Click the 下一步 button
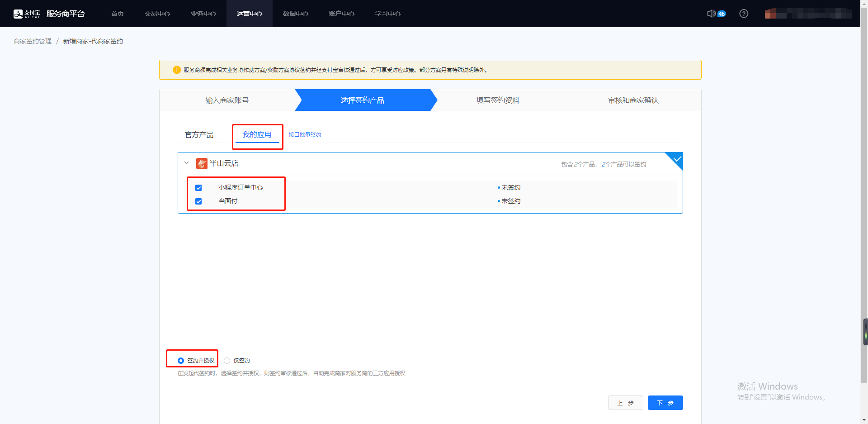Image resolution: width=868 pixels, height=424 pixels. pos(665,403)
